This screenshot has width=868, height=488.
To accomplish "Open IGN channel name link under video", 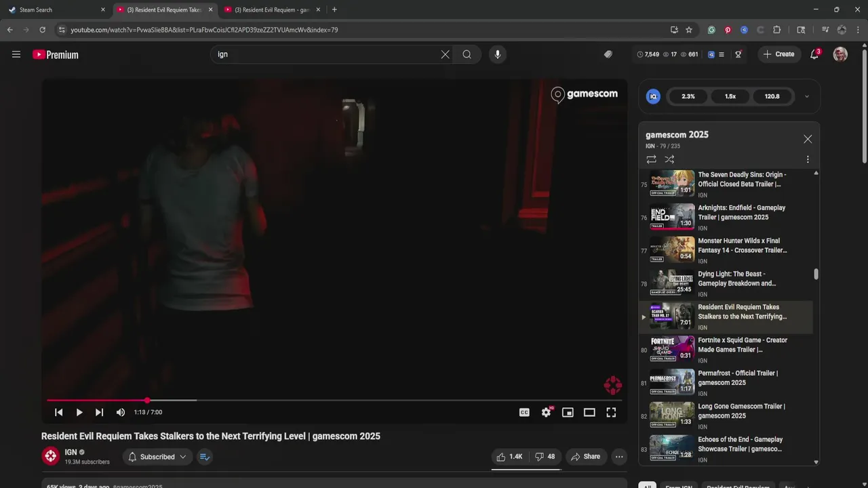I will tap(71, 452).
